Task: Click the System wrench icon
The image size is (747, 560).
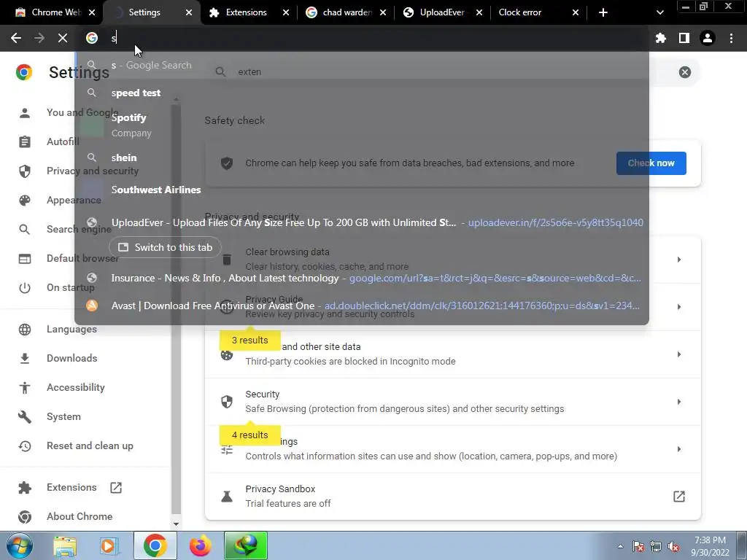Action: [25, 417]
